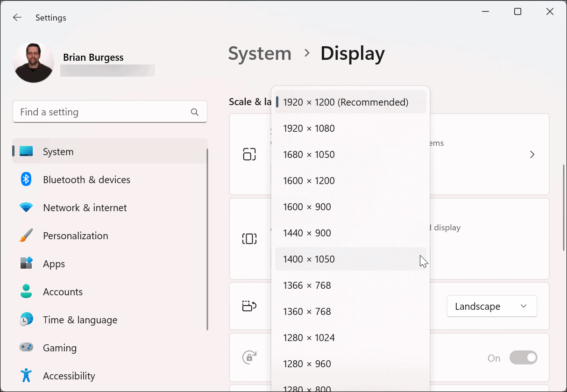This screenshot has width=567, height=392.
Task: Toggle the rotation lock switch
Action: (x=523, y=358)
